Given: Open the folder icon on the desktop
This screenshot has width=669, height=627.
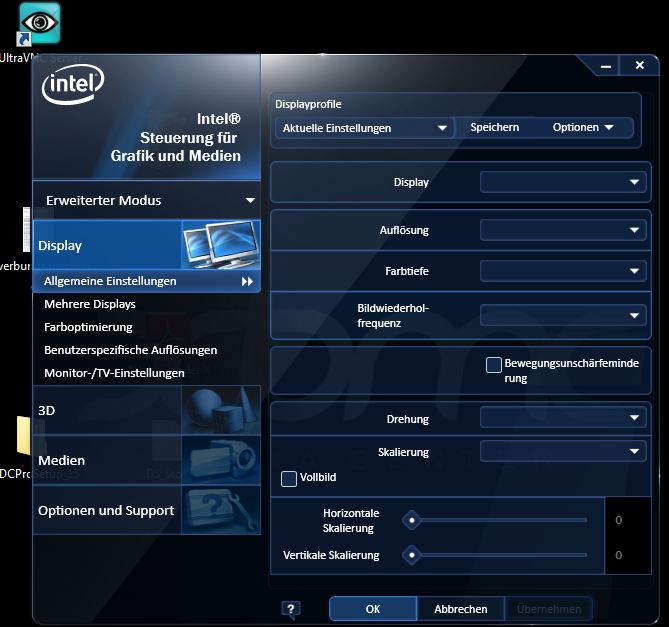Looking at the screenshot, I should (x=24, y=435).
